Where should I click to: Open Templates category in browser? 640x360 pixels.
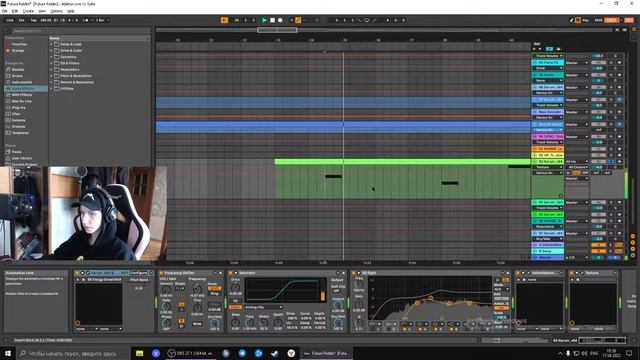click(x=20, y=133)
